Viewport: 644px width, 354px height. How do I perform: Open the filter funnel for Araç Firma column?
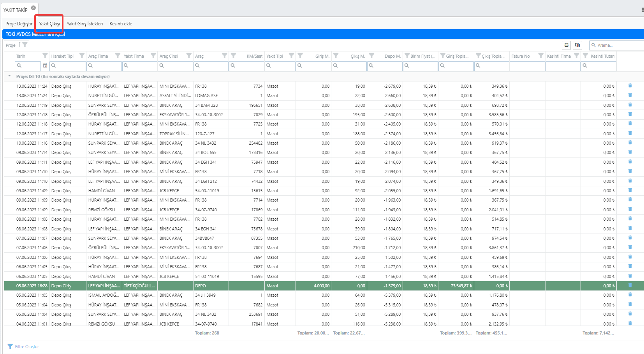(117, 56)
